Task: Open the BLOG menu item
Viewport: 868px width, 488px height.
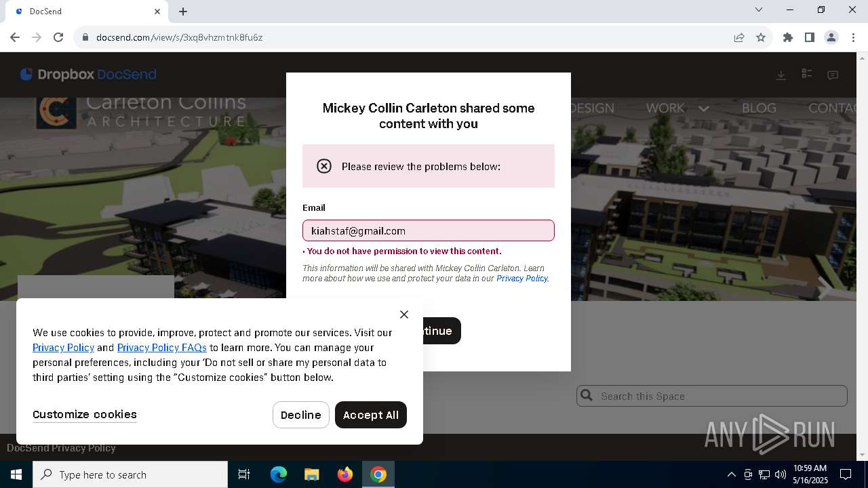Action: pos(759,108)
